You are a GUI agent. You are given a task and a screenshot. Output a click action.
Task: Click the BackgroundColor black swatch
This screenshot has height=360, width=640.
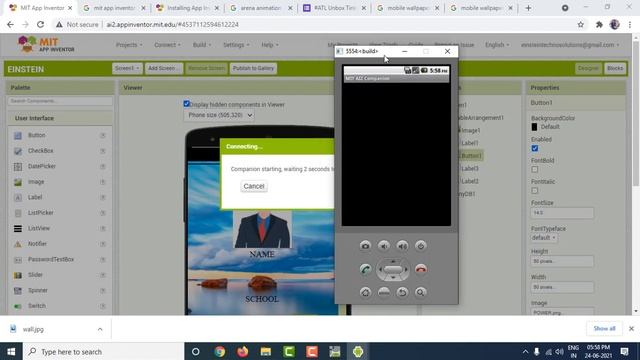click(534, 127)
